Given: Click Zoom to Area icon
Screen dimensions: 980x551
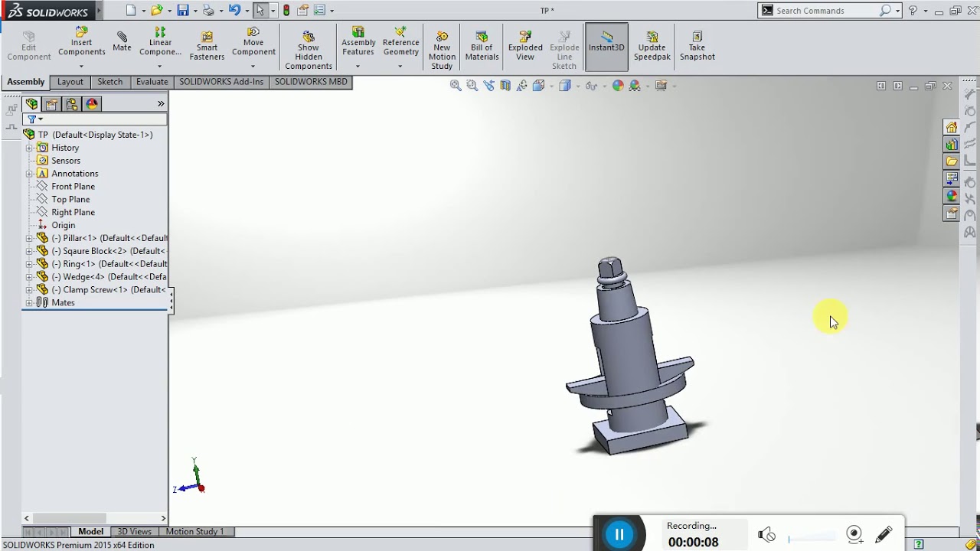Looking at the screenshot, I should (x=472, y=86).
